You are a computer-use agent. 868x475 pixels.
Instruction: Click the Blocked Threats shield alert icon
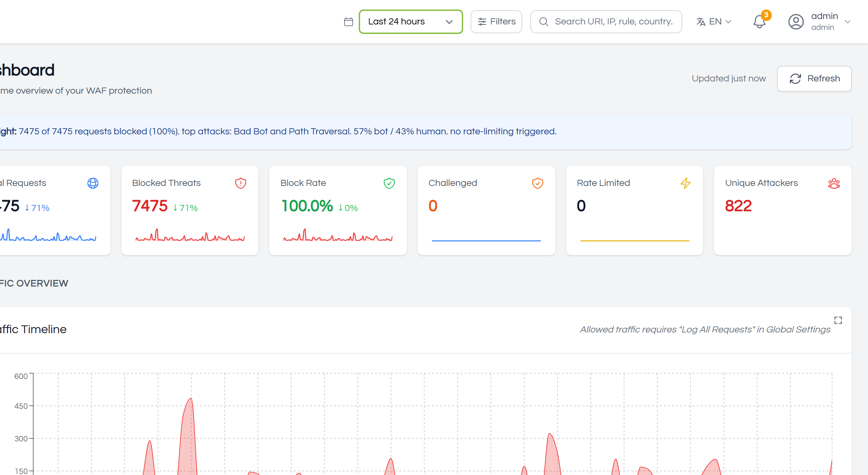tap(240, 183)
